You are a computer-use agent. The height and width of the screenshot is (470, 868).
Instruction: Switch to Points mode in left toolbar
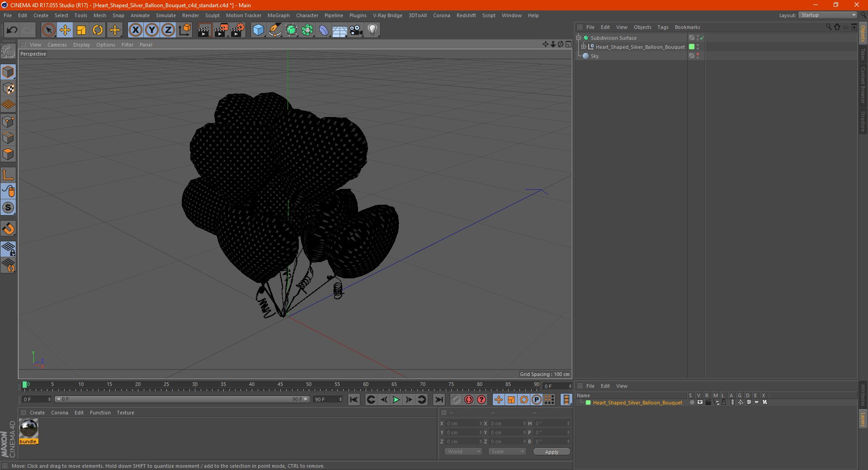coord(8,122)
